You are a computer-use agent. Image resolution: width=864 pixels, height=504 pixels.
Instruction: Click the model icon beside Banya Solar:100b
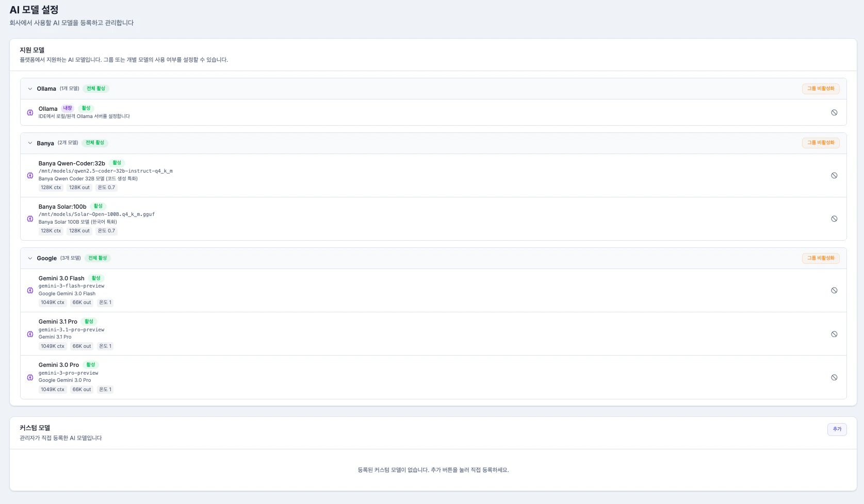30,219
